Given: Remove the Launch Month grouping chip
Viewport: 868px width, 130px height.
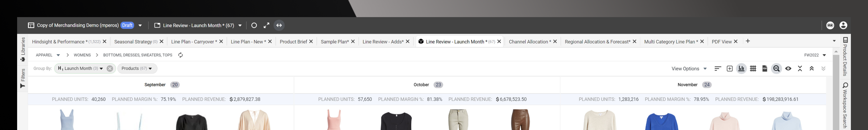Looking at the screenshot, I should point(110,69).
